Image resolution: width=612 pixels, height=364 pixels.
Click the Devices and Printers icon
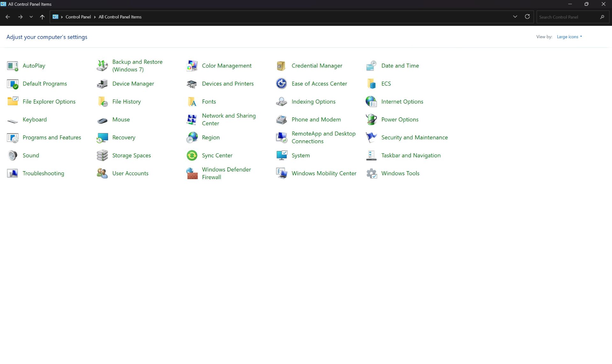192,84
